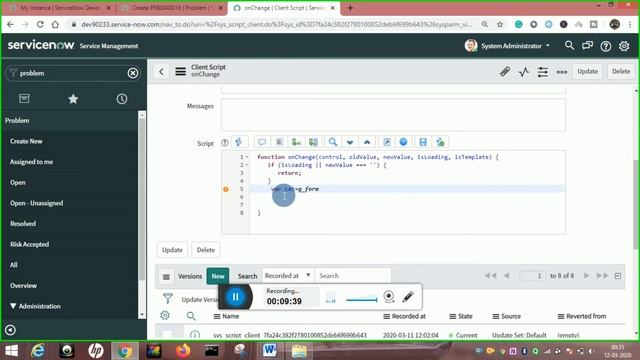Click the Delete button in form header

tap(621, 71)
